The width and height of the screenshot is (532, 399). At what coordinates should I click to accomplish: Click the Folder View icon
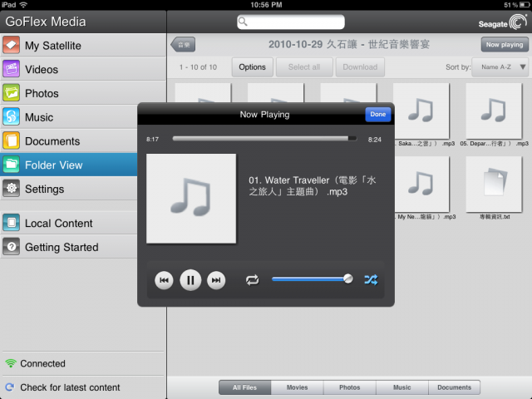point(11,165)
